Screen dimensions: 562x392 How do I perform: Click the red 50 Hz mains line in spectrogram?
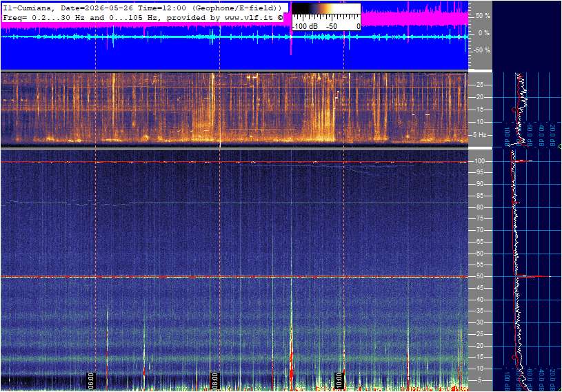point(234,277)
